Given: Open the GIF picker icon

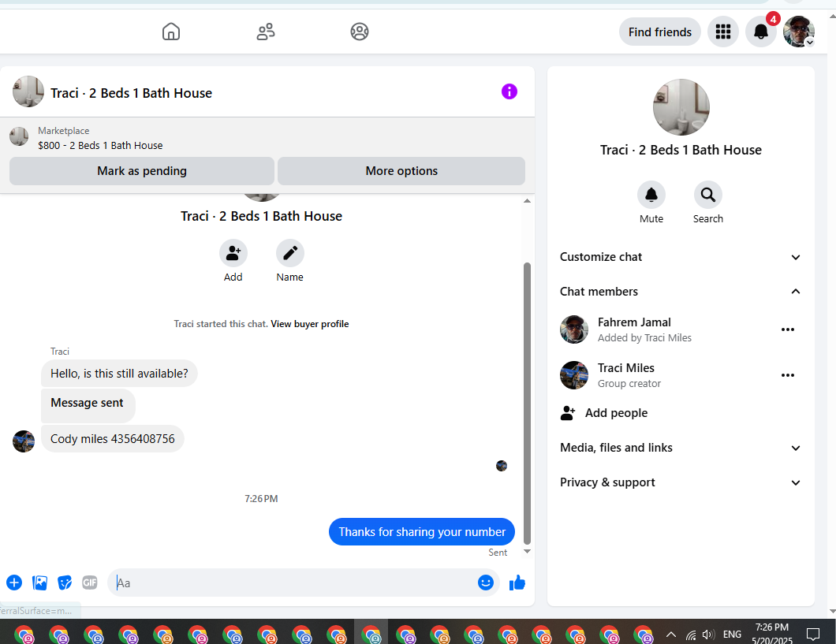Looking at the screenshot, I should pos(90,583).
